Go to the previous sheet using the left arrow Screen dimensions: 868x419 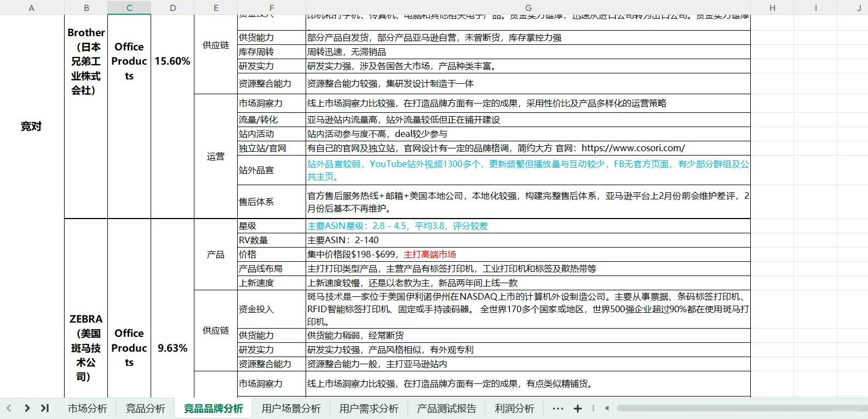[9, 408]
